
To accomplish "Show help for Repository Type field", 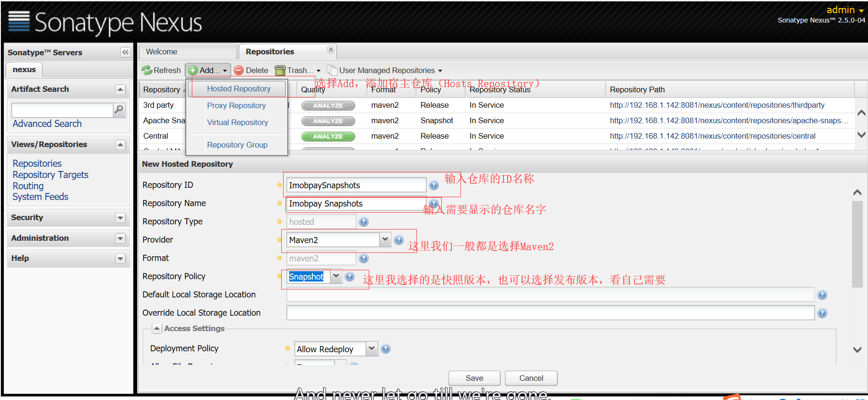I will [364, 222].
